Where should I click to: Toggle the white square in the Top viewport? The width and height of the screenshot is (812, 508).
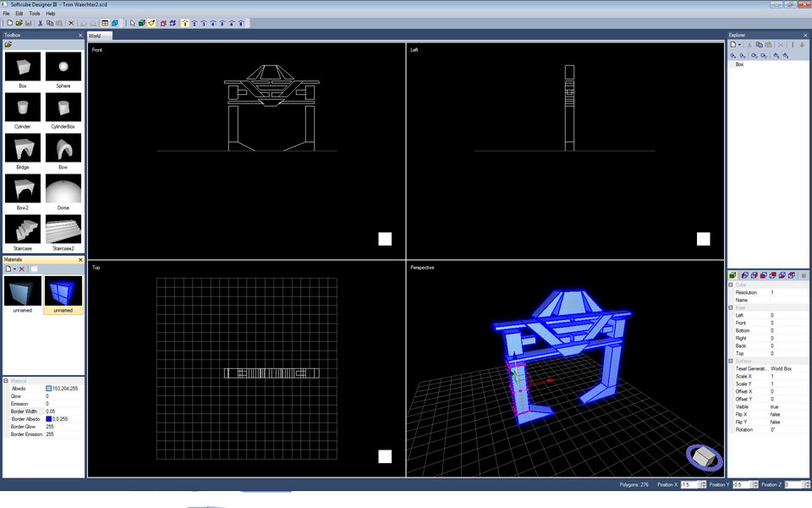385,456
